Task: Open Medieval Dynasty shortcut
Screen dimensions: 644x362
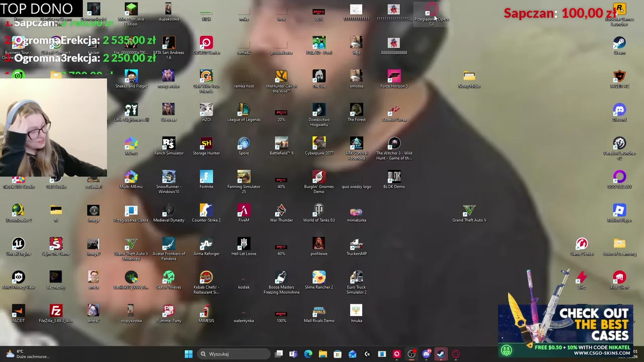Action: coord(169,213)
